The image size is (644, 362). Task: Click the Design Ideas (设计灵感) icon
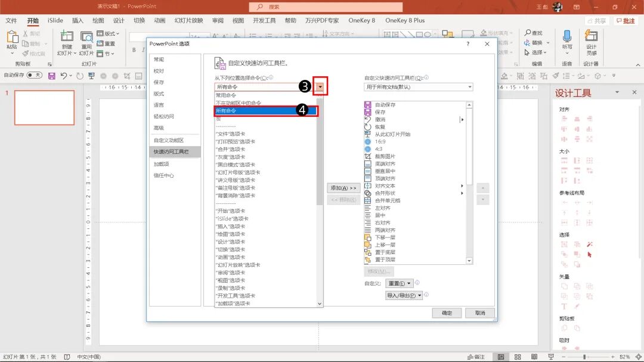pos(591,36)
